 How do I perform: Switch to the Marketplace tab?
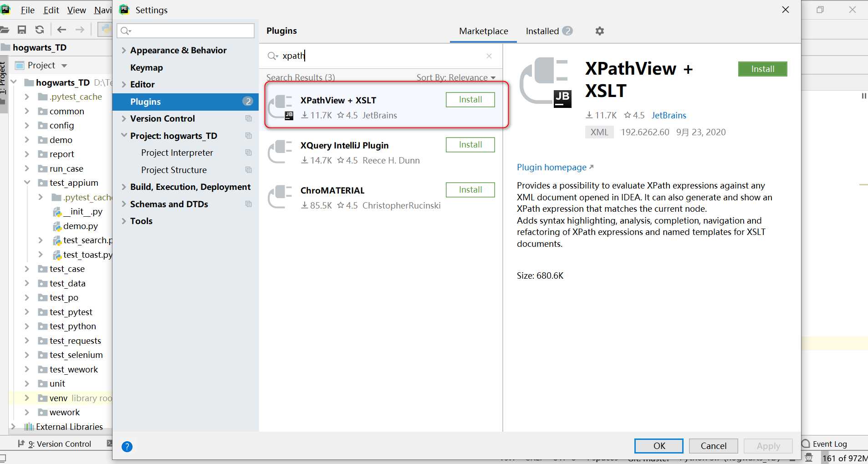[483, 31]
